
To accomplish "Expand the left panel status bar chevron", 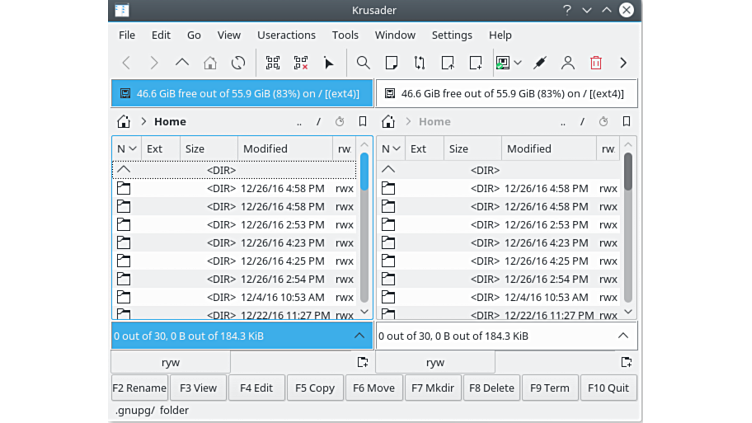I will [x=359, y=336].
